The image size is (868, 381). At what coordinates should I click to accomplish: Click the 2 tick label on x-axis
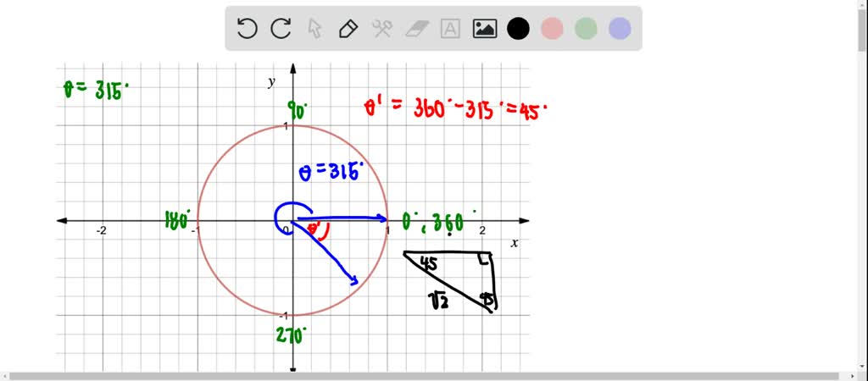pos(482,230)
